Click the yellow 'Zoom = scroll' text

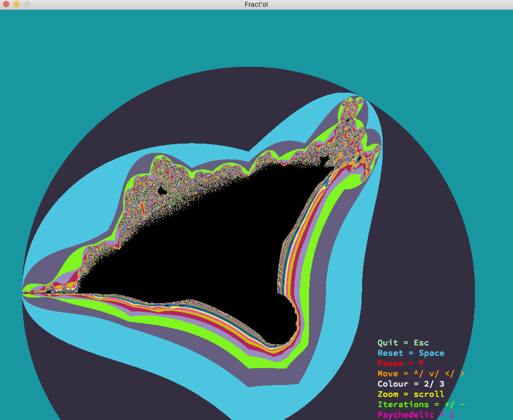click(411, 394)
